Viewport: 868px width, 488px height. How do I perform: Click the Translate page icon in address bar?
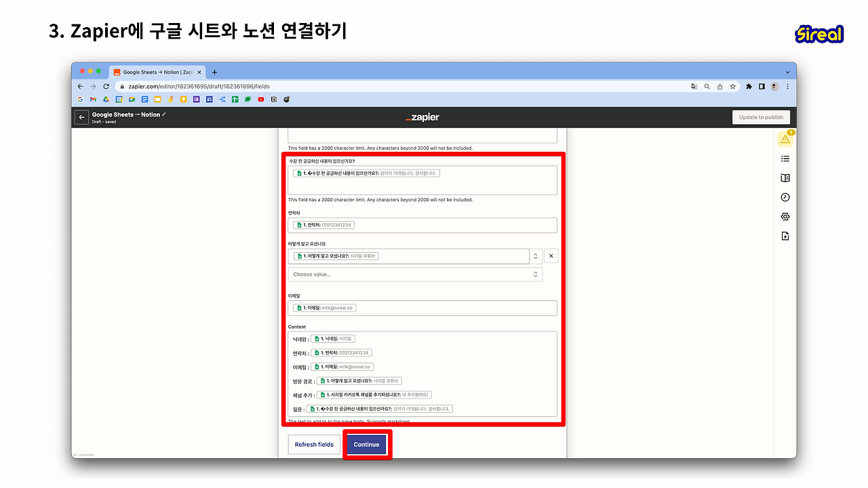click(x=694, y=86)
